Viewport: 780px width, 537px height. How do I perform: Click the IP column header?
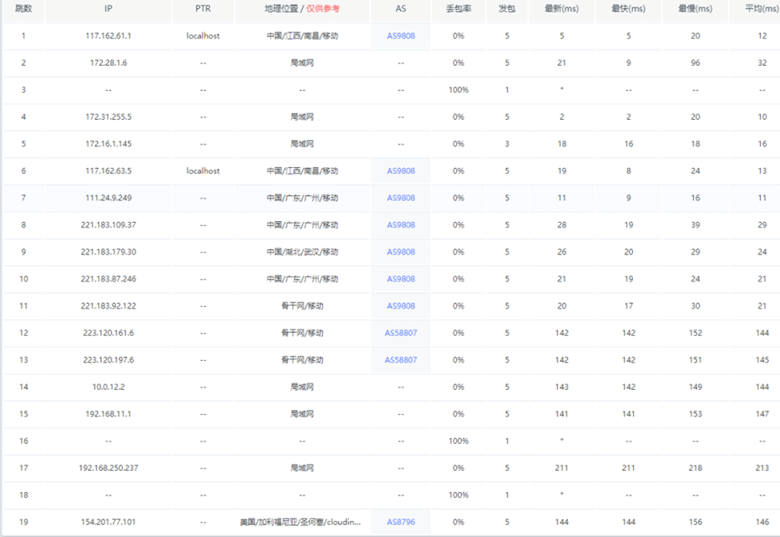[108, 9]
